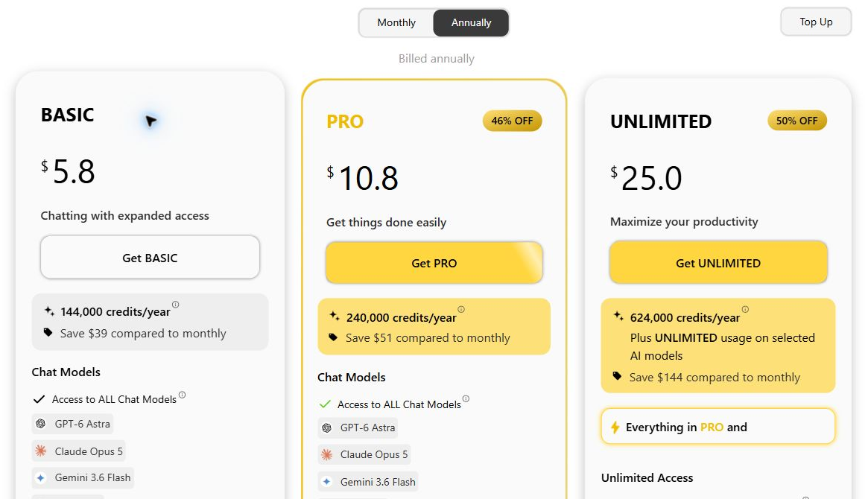This screenshot has height=499, width=868.
Task: Click the Gemini 3.6 Flash icon in BASIC plan
Action: 41,477
